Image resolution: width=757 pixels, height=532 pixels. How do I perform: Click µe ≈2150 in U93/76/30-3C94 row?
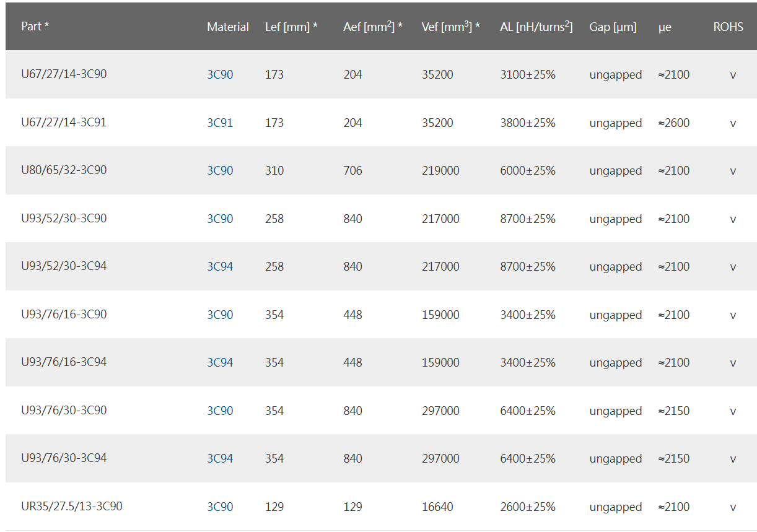click(x=674, y=458)
